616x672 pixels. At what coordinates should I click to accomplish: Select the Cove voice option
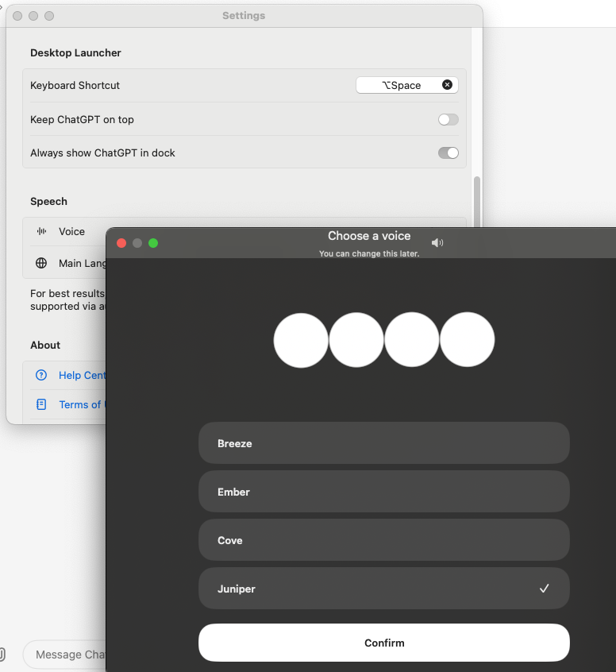coord(384,540)
